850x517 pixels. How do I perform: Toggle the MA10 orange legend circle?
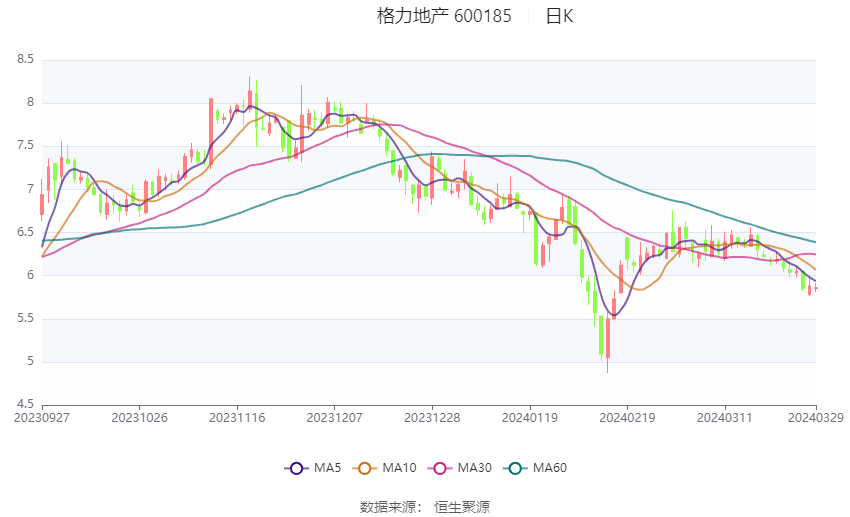[x=364, y=468]
